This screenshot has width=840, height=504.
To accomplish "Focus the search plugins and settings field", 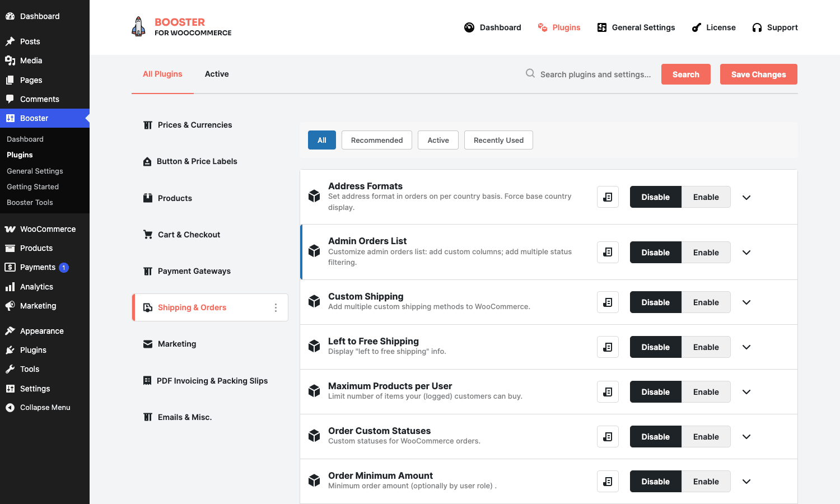I will [595, 74].
